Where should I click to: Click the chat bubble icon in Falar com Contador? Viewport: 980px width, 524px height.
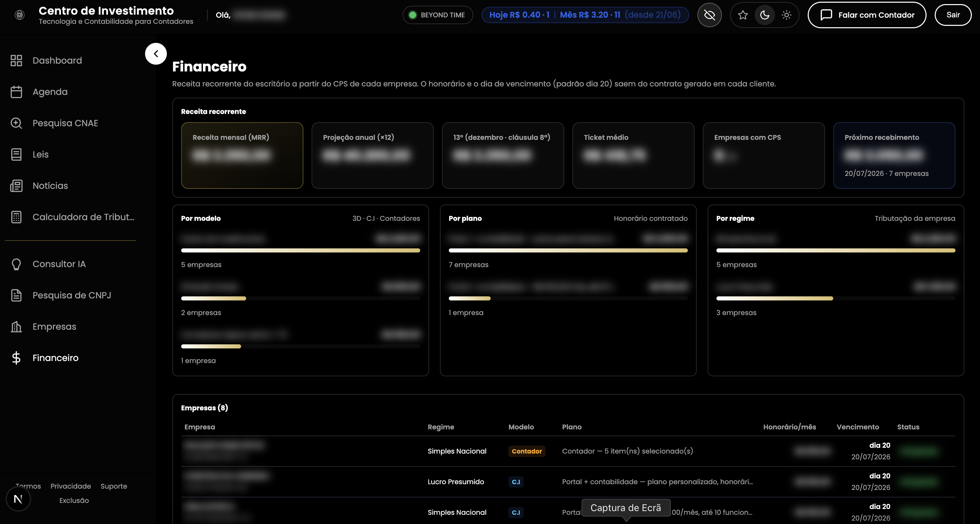[826, 15]
